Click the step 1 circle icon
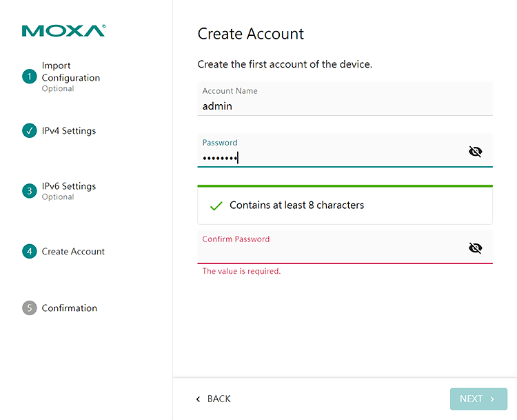 pyautogui.click(x=29, y=77)
